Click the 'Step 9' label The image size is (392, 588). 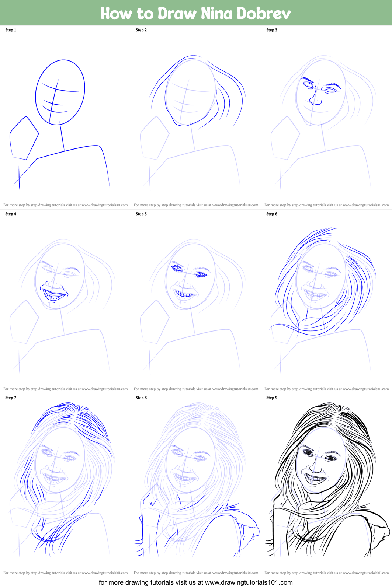point(272,398)
